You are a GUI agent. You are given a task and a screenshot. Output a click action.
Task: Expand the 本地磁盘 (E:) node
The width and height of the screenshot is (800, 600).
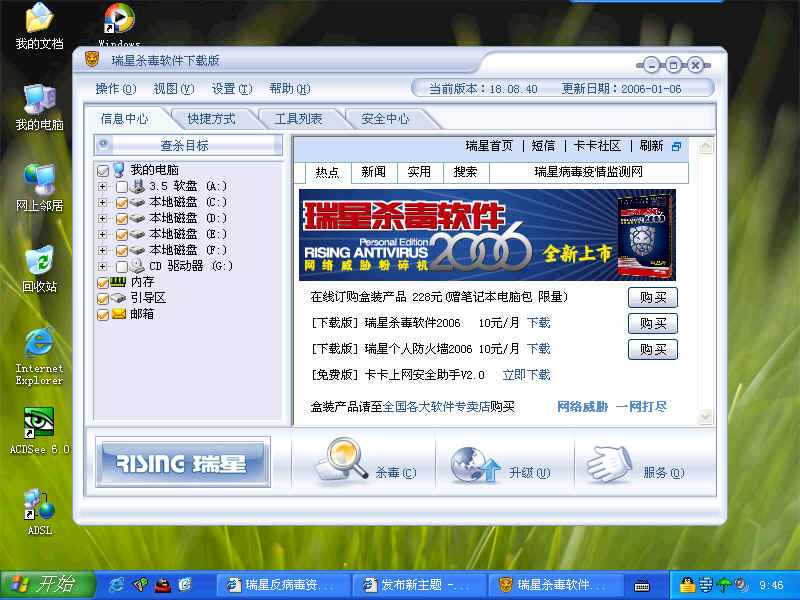pyautogui.click(x=103, y=235)
